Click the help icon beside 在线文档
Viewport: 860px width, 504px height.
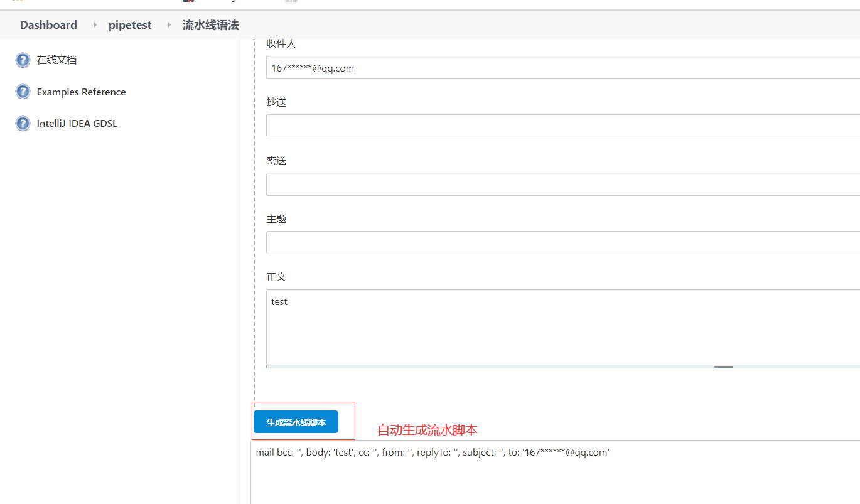pyautogui.click(x=23, y=60)
